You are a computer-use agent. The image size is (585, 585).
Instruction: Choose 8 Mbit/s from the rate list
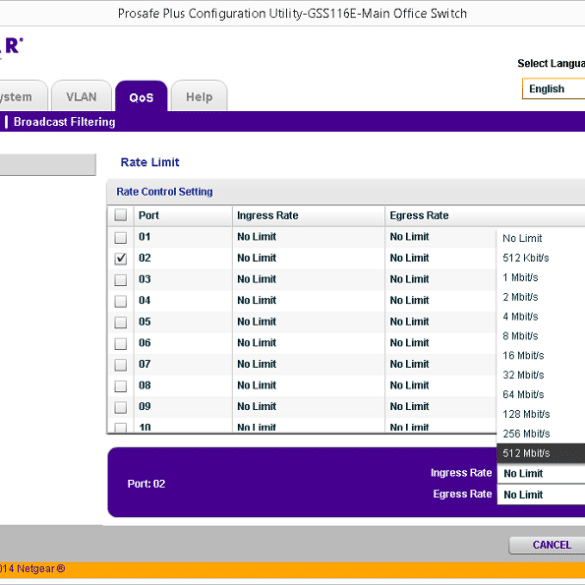click(x=541, y=336)
